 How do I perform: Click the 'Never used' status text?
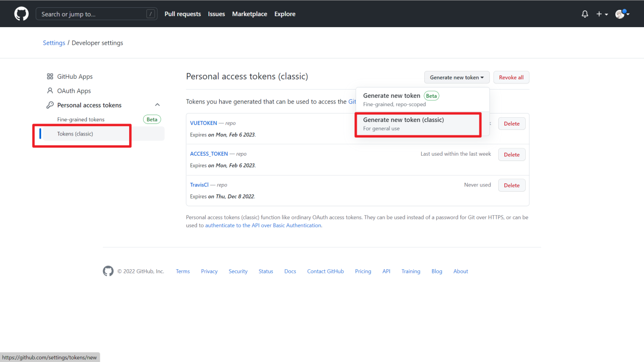click(x=477, y=184)
